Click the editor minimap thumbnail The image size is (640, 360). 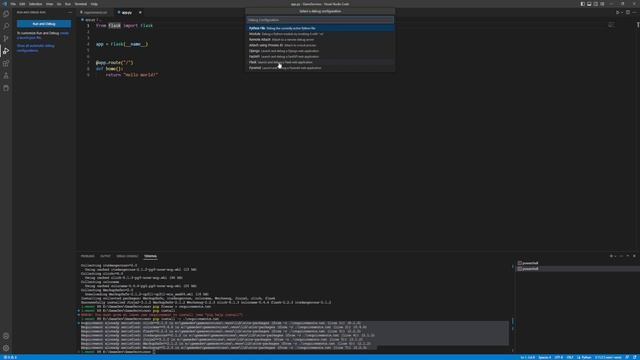click(x=611, y=25)
